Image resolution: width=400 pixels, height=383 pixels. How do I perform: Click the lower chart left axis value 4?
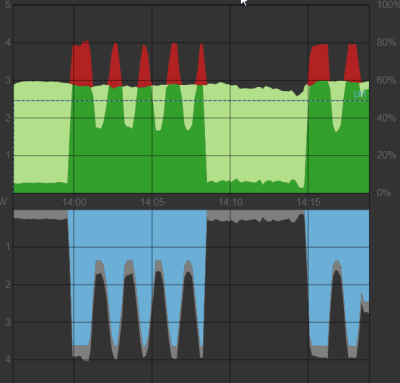coord(8,359)
